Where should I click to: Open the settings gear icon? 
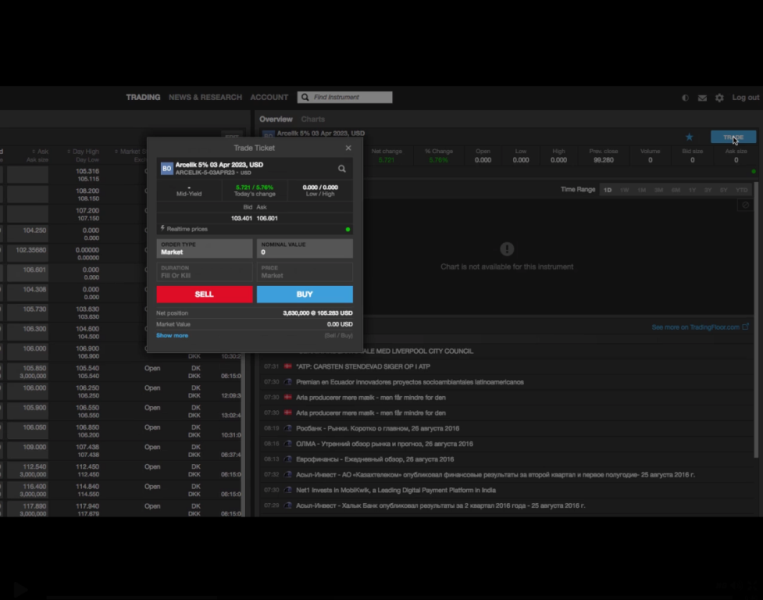pos(720,98)
